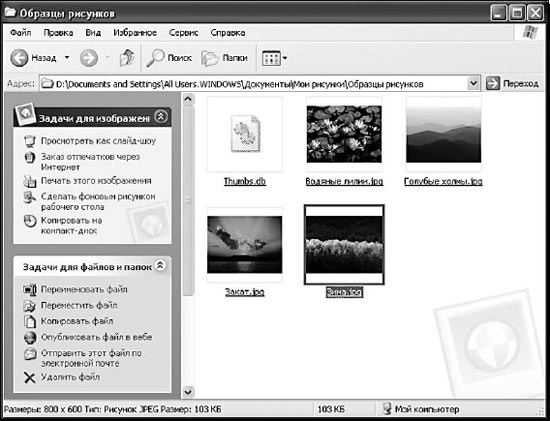Select the Водяные лилии.jpg thumbnail
Screen dimensions: 550x421
click(x=344, y=134)
